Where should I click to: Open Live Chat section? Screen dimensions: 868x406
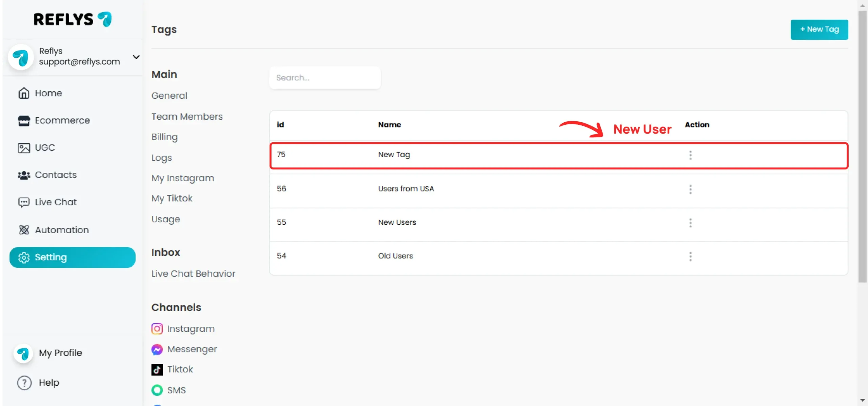pyautogui.click(x=56, y=202)
